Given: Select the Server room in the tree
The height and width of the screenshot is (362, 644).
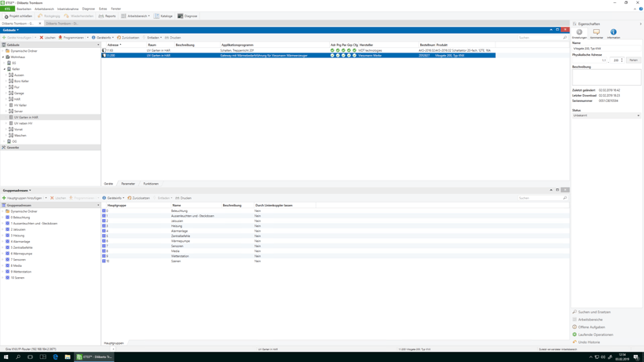Looking at the screenshot, I should click(19, 112).
